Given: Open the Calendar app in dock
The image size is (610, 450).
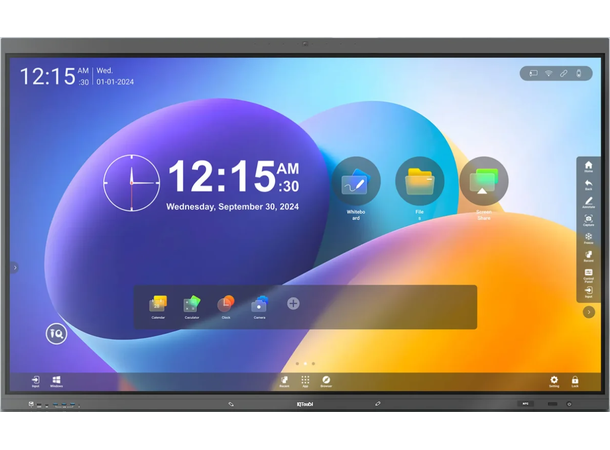Looking at the screenshot, I should click(158, 307).
